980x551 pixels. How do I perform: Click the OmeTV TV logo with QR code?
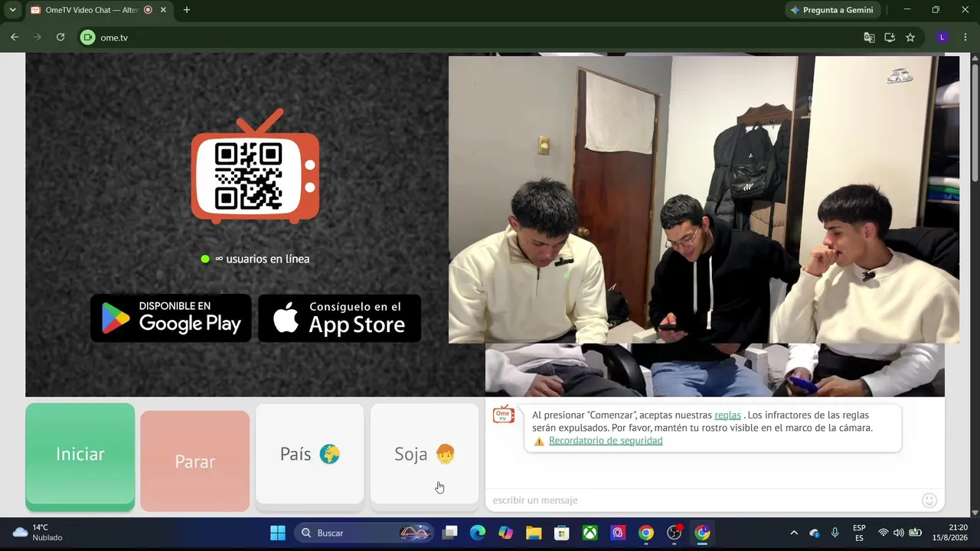coord(255,166)
